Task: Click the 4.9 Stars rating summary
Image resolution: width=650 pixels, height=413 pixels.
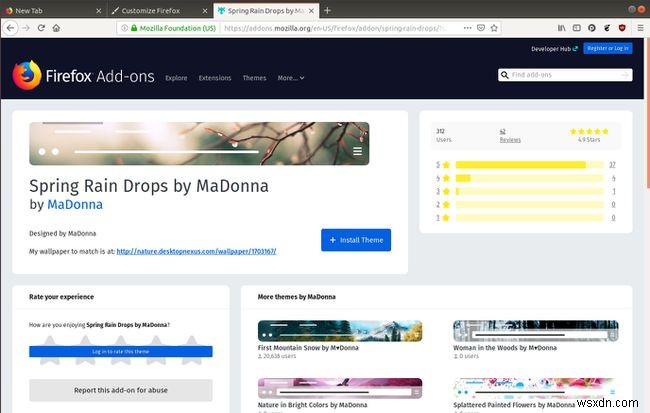Action: [589, 136]
